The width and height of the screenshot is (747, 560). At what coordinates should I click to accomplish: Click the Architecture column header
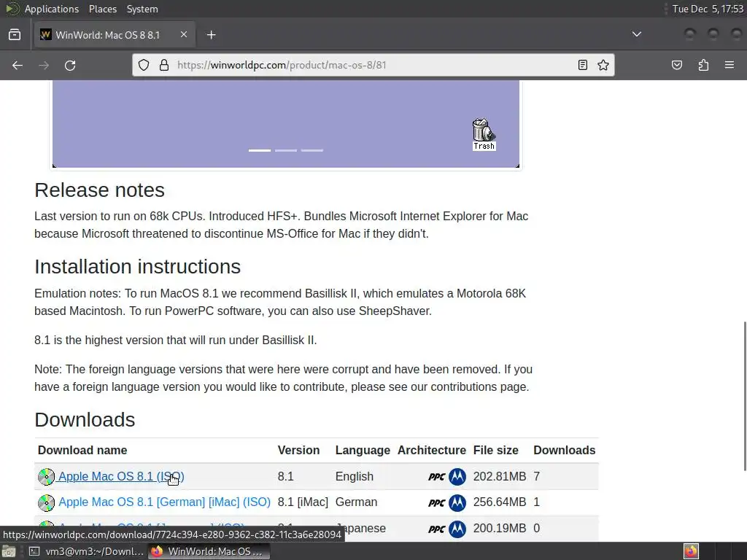[432, 450]
